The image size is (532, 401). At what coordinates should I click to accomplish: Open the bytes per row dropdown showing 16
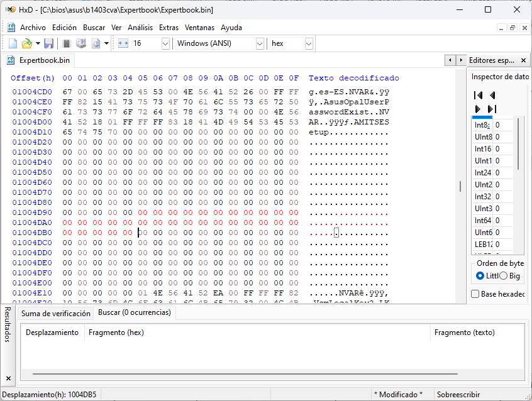click(x=165, y=44)
